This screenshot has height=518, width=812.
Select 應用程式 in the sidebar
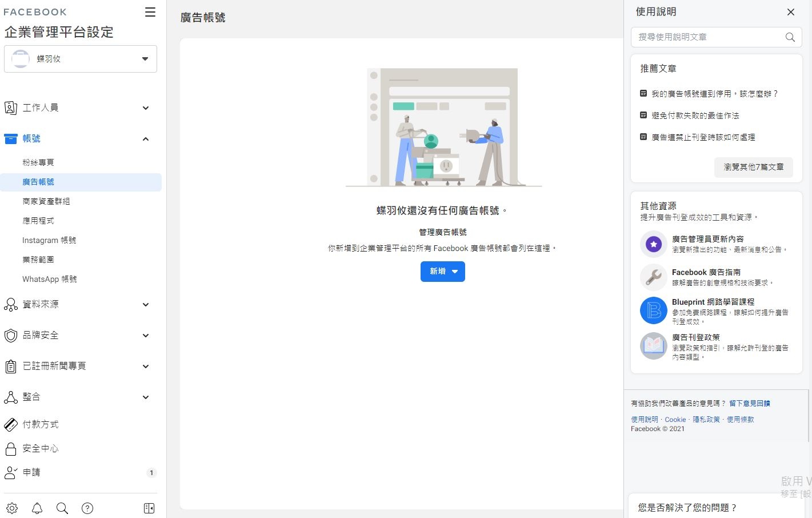[38, 221]
